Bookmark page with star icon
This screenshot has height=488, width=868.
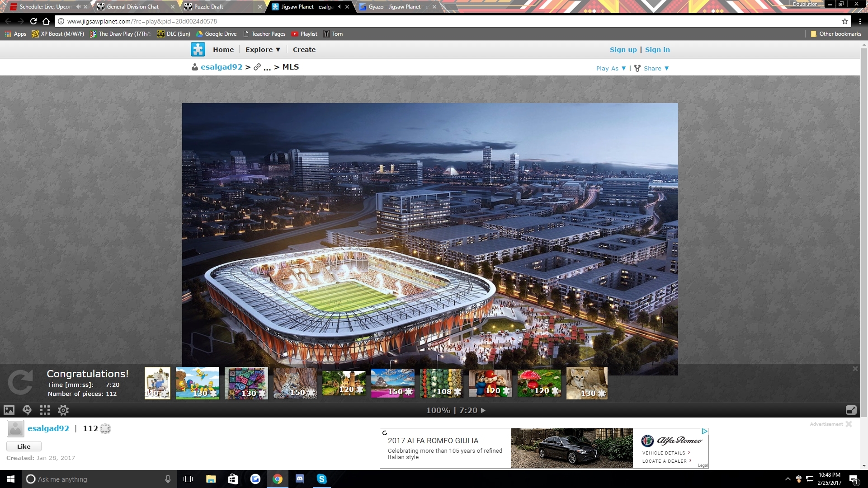[x=844, y=21]
